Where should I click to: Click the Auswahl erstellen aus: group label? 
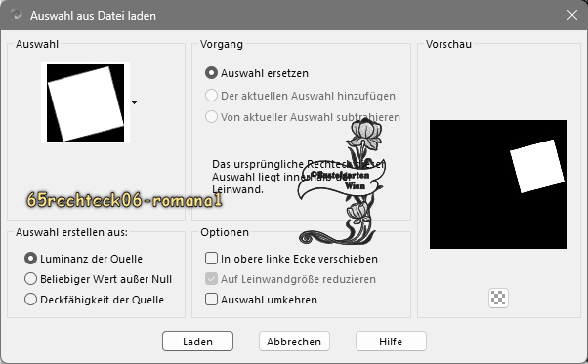[71, 232]
